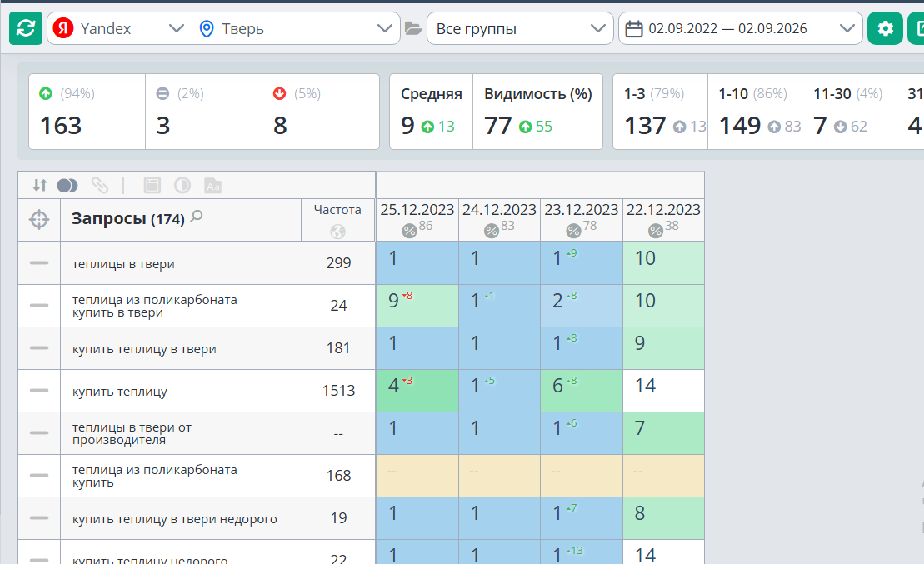
Task: Open the Тверь region dropdown
Action: 296,28
